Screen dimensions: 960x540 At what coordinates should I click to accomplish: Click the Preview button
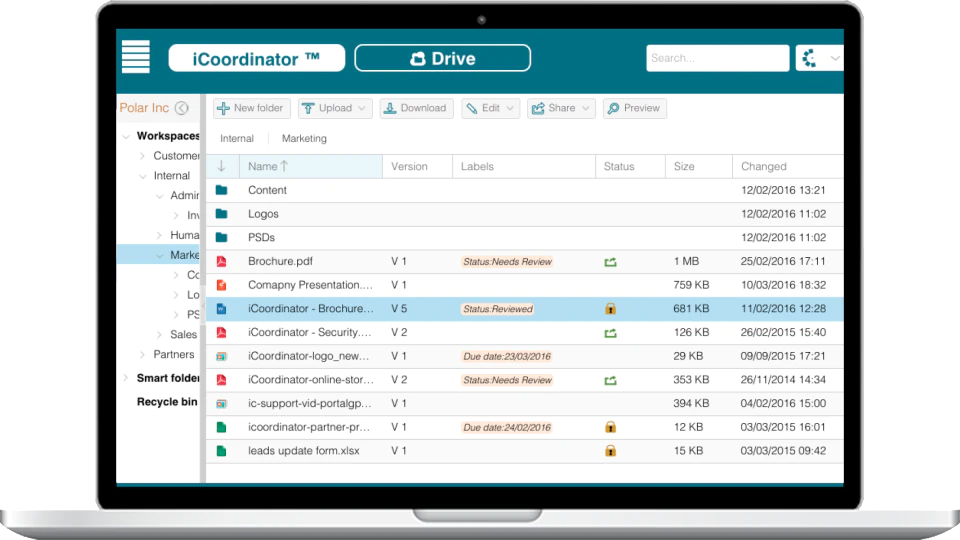(x=634, y=108)
